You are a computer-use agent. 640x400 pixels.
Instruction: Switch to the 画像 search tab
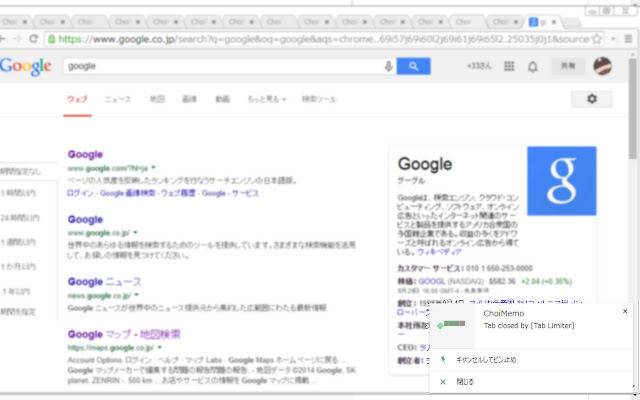click(x=189, y=100)
